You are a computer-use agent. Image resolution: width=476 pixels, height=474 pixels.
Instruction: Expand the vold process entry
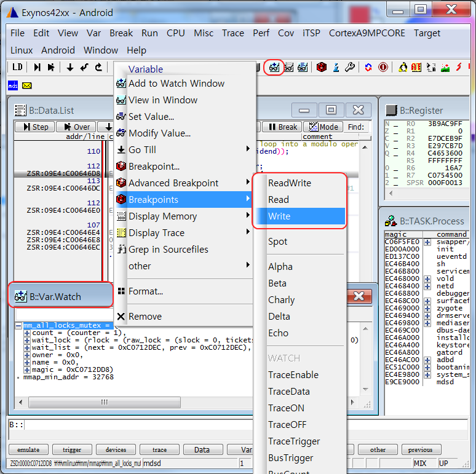pos(427,278)
